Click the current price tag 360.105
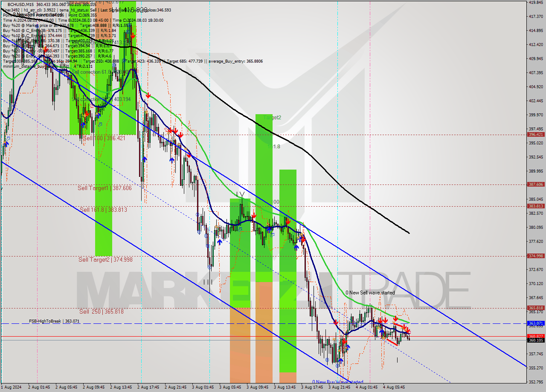Image resolution: width=546 pixels, height=392 pixels. pos(536,340)
